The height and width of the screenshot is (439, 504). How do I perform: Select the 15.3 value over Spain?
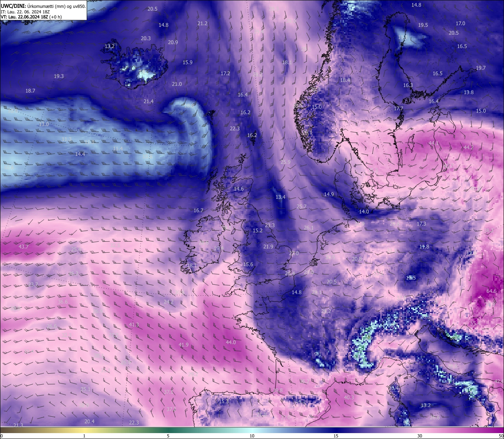click(x=224, y=402)
